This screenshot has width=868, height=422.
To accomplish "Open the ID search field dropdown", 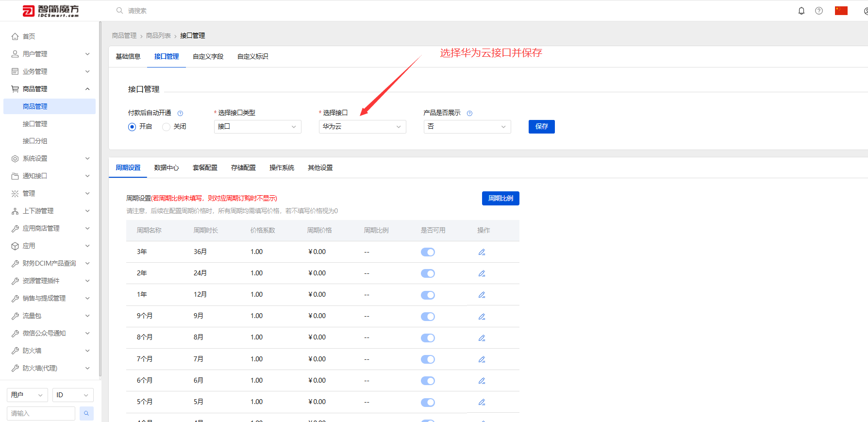I will pyautogui.click(x=73, y=395).
